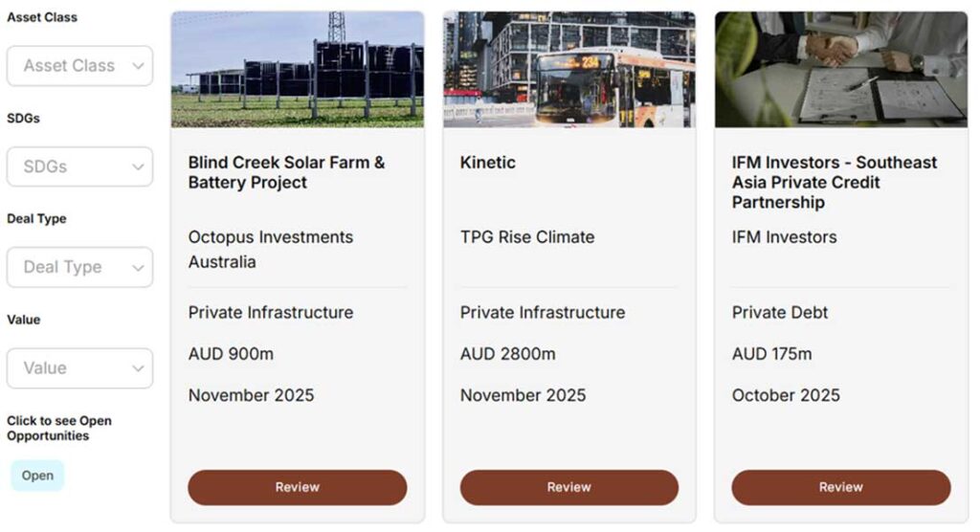This screenshot has height=532, width=980.
Task: Review the IFM Investors deal
Action: (841, 487)
